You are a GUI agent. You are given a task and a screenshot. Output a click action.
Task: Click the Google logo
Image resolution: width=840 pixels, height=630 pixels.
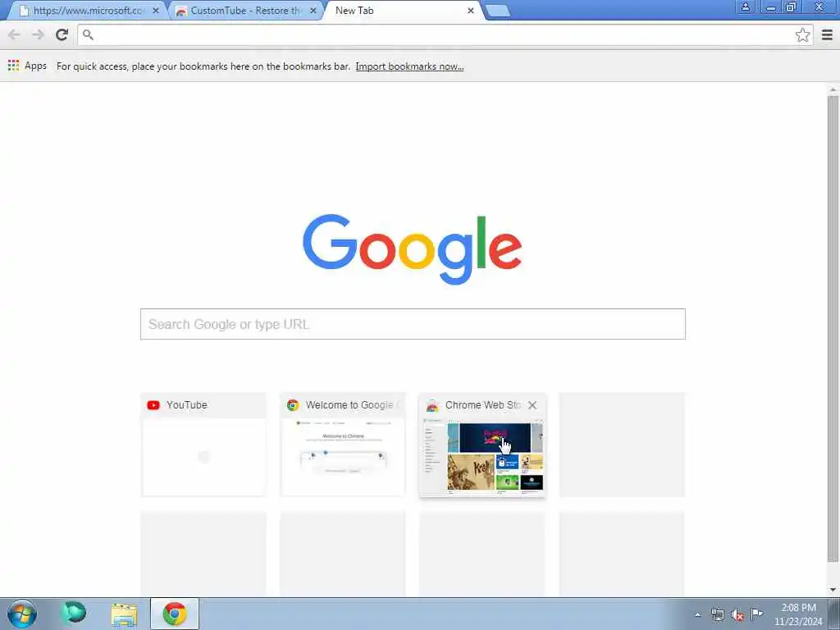click(x=413, y=249)
